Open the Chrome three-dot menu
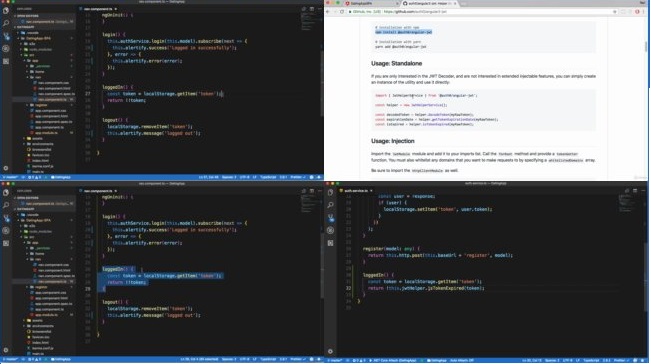The width and height of the screenshot is (651, 364). [645, 12]
